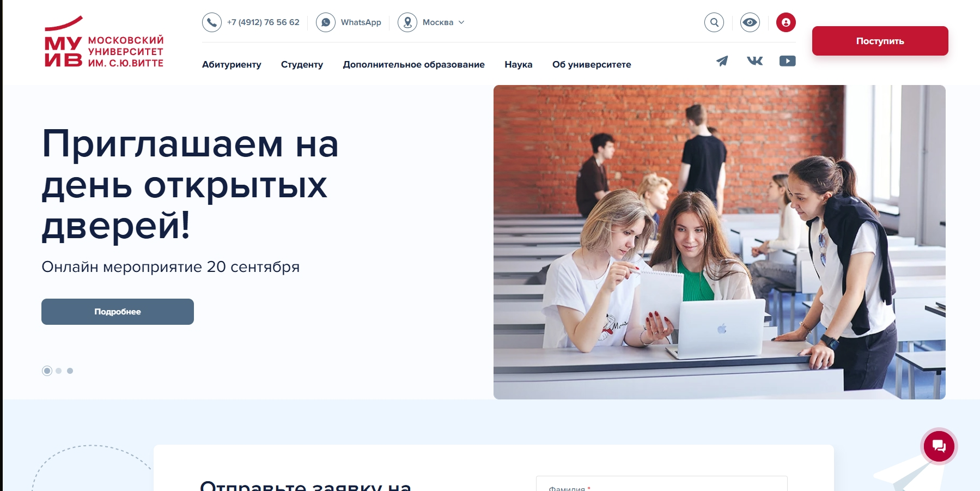Screen dimensions: 980x491
Task: Open the Студенту menu
Action: tap(302, 64)
